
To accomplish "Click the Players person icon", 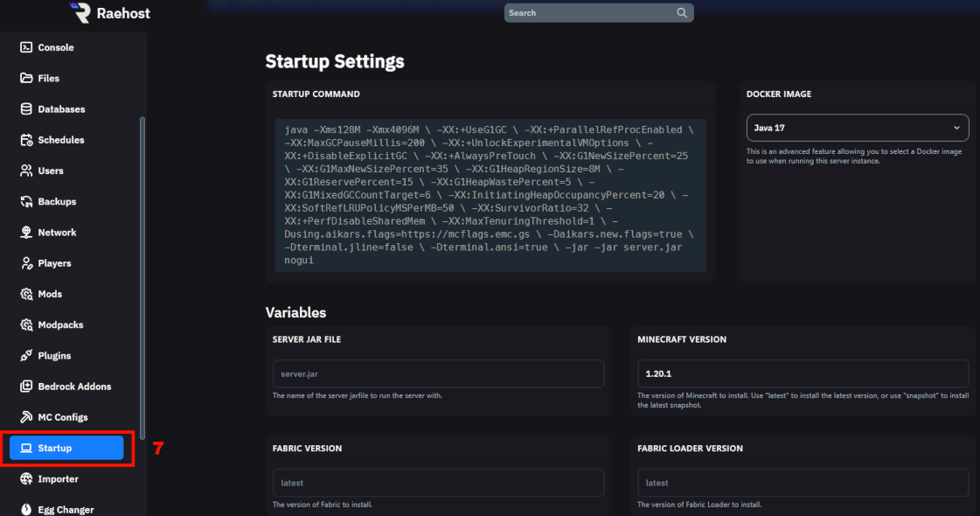I will [x=26, y=263].
